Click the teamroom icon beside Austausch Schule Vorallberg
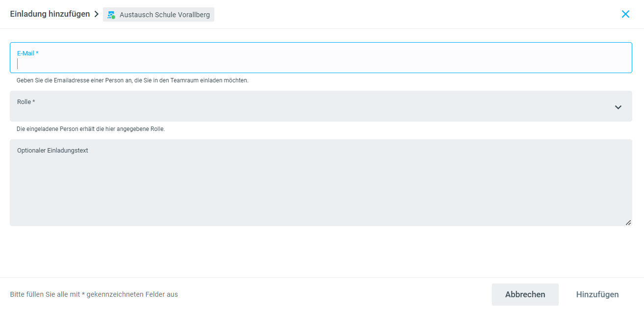644x310 pixels. point(111,15)
